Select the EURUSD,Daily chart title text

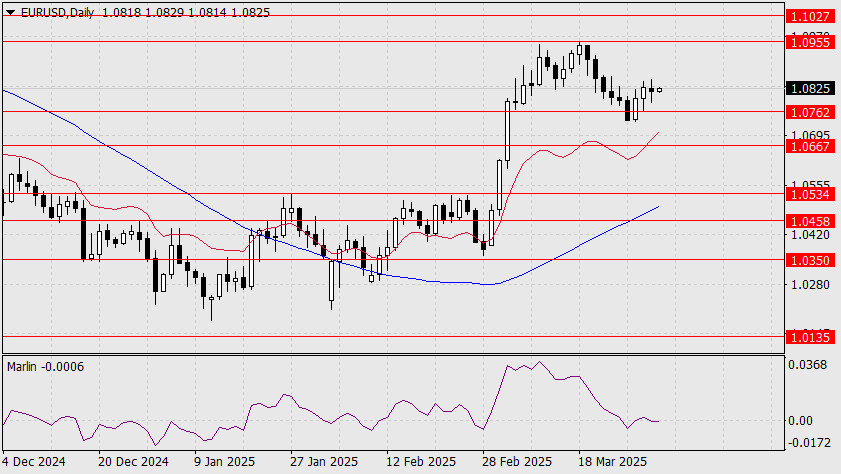click(57, 12)
